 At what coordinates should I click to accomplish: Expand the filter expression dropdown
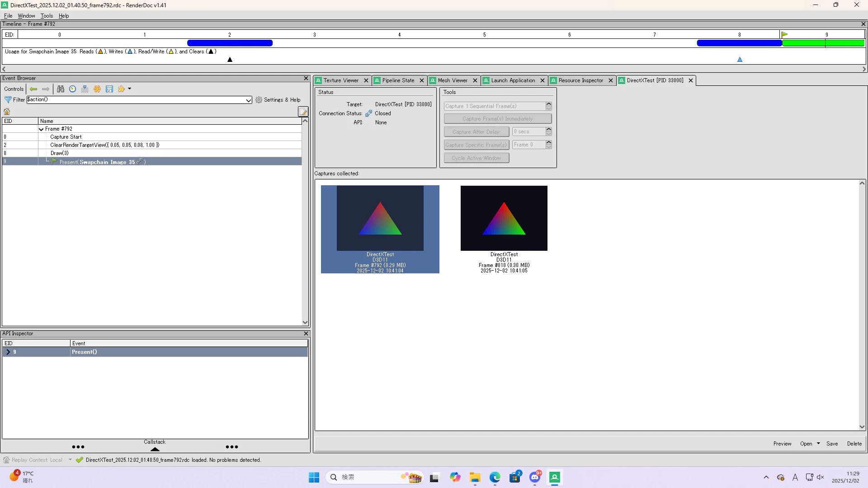248,100
